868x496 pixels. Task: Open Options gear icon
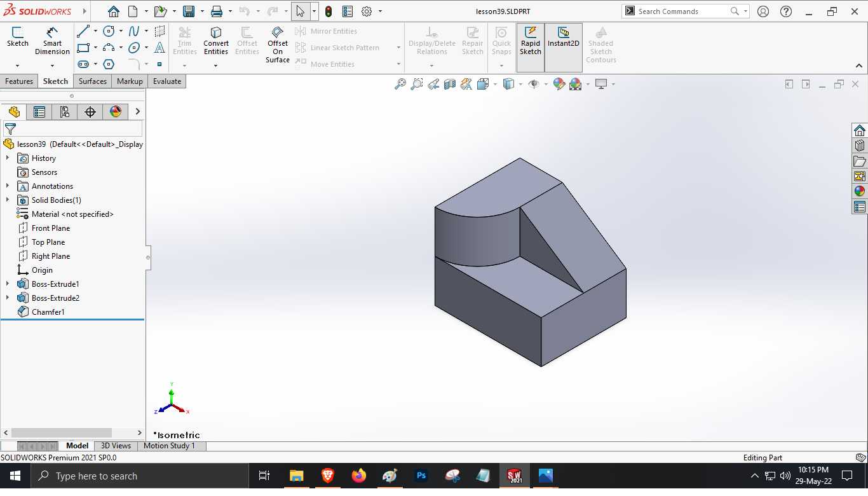[367, 11]
